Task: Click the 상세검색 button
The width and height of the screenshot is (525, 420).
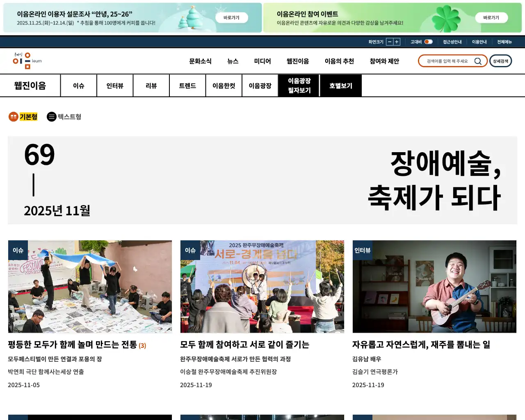Action: tap(500, 61)
